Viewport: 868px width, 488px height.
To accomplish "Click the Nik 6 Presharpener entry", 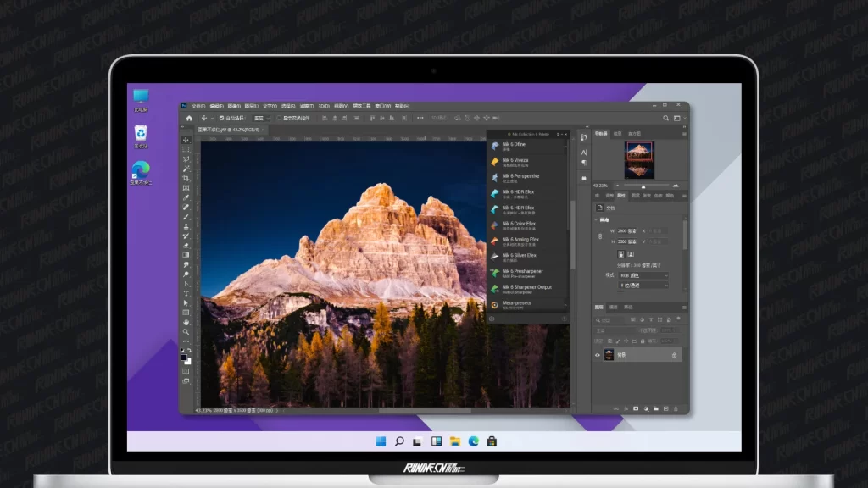I will 521,273.
